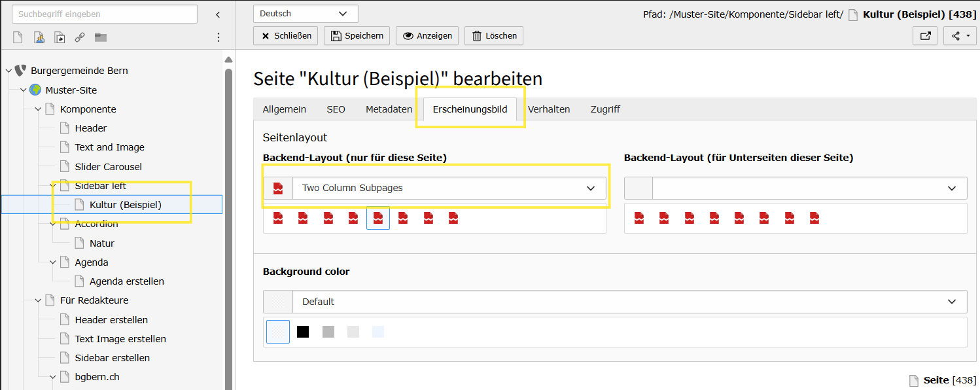Click the backend user section page icon

(x=39, y=37)
